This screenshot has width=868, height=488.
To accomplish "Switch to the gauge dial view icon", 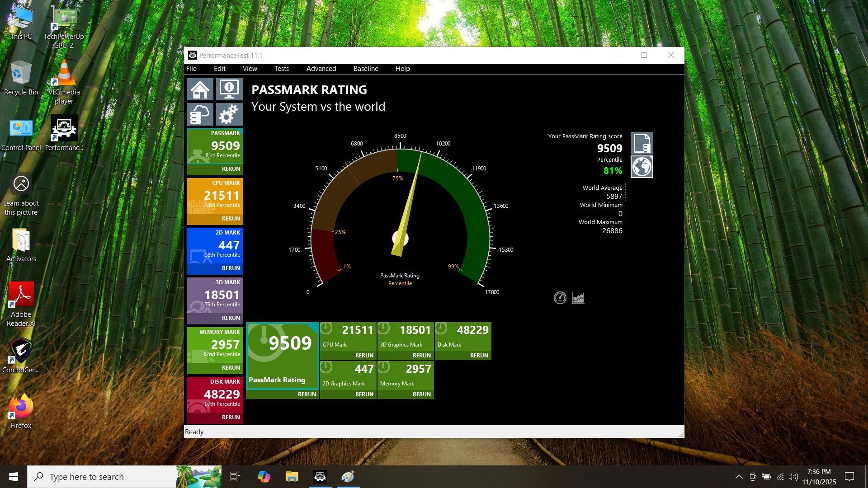I will click(x=560, y=298).
